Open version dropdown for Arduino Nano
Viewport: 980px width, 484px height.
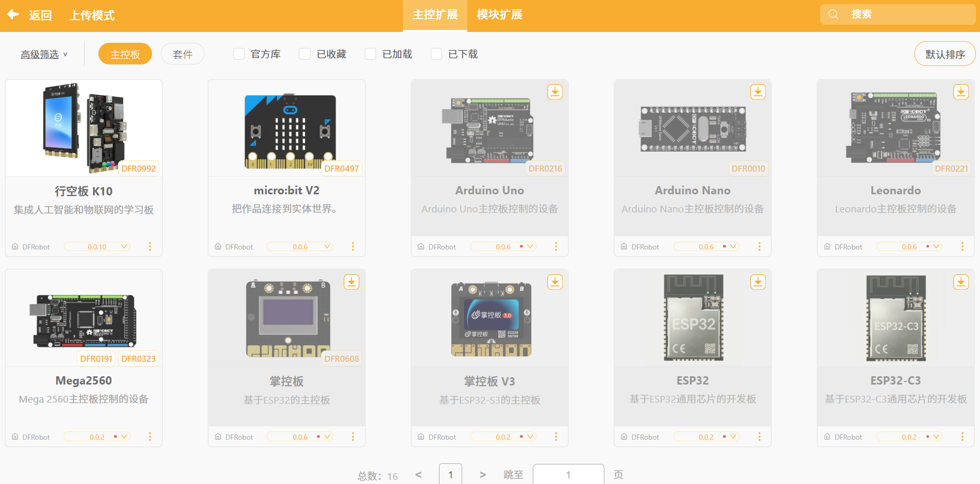pyautogui.click(x=706, y=246)
